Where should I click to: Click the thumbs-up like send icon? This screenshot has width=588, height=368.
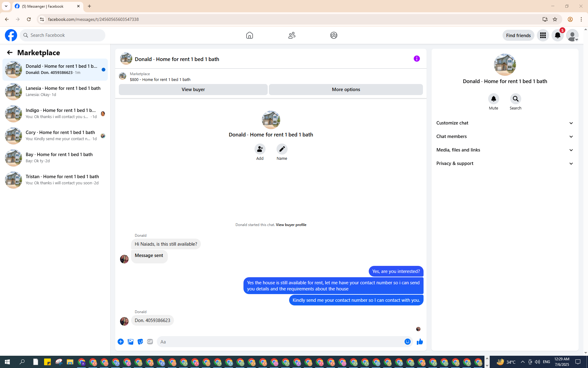point(420,342)
